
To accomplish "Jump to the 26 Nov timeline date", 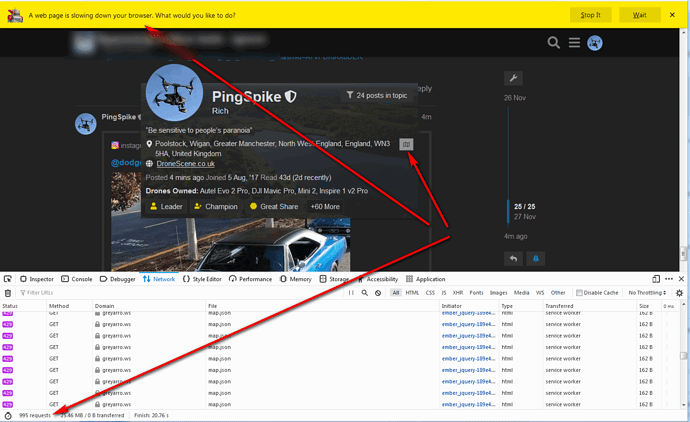I will [514, 98].
